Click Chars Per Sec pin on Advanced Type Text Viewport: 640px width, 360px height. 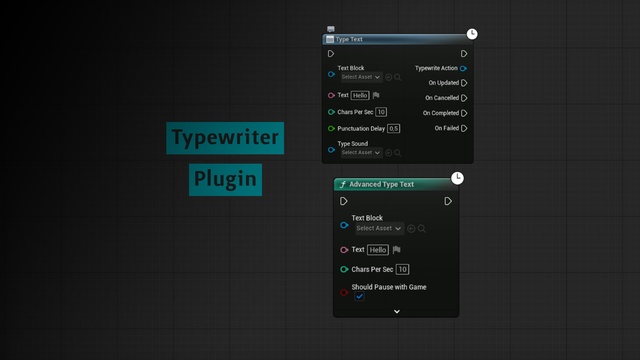click(x=344, y=269)
